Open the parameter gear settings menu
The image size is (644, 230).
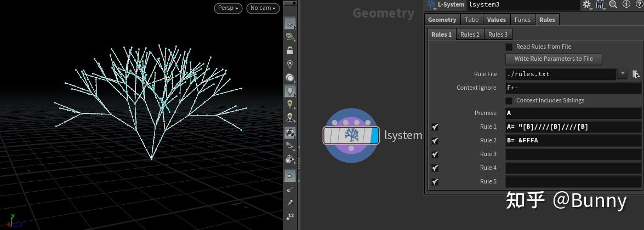click(x=586, y=5)
